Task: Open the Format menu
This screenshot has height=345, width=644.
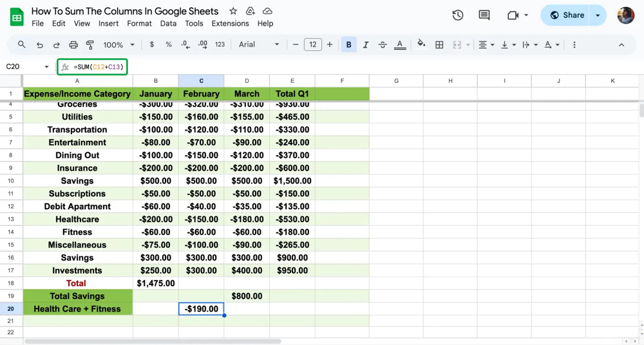Action: click(x=139, y=23)
